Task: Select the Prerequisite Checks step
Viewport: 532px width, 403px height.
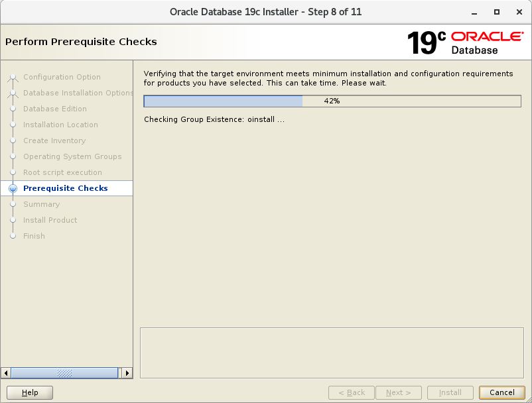Action: (66, 188)
